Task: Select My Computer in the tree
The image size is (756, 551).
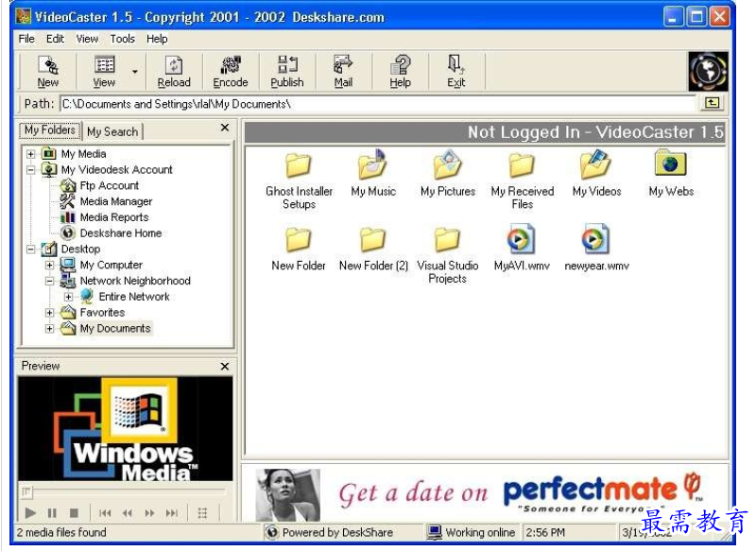Action: click(112, 266)
